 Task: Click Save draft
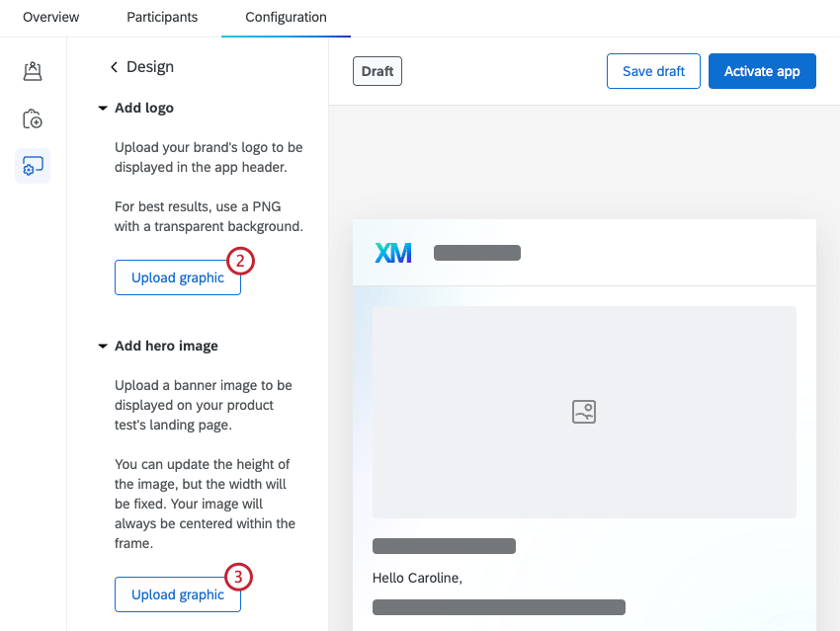[653, 70]
